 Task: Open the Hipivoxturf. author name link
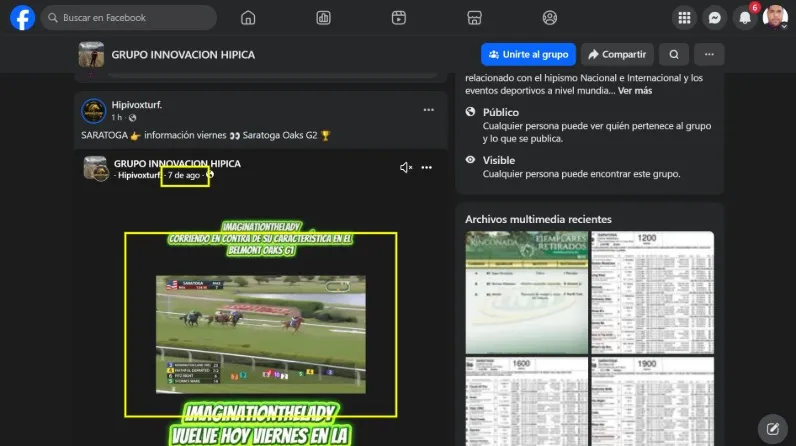point(137,105)
